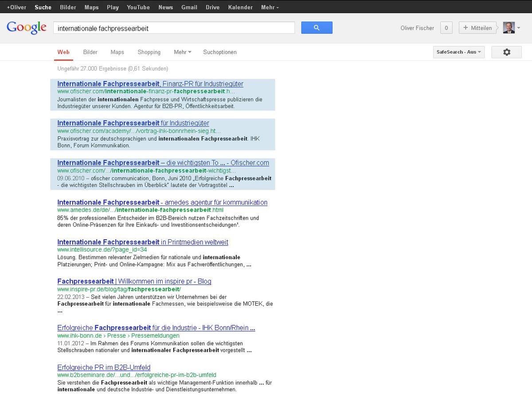Expand the SafeSearch - Aus dropdown
The width and height of the screenshot is (532, 401).
tap(459, 52)
